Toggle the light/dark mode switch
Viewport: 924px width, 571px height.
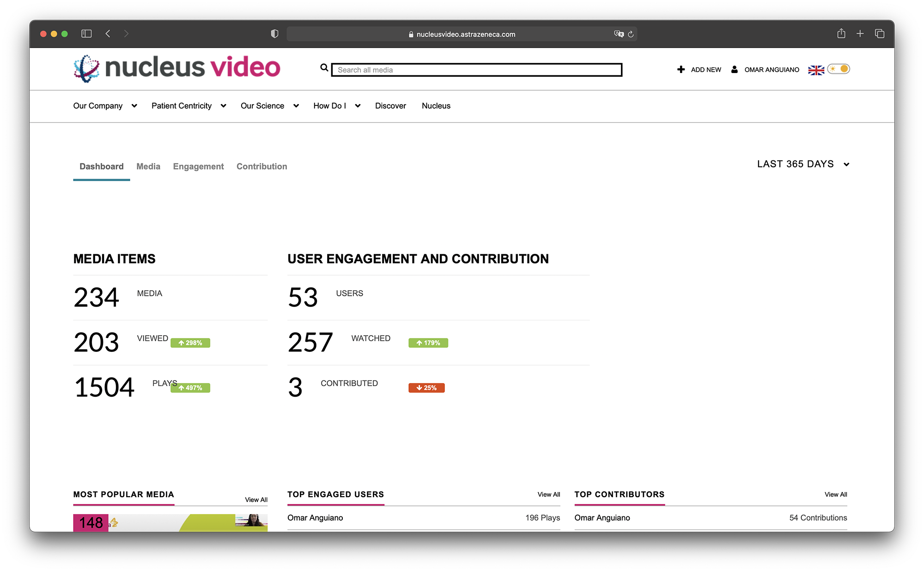839,69
